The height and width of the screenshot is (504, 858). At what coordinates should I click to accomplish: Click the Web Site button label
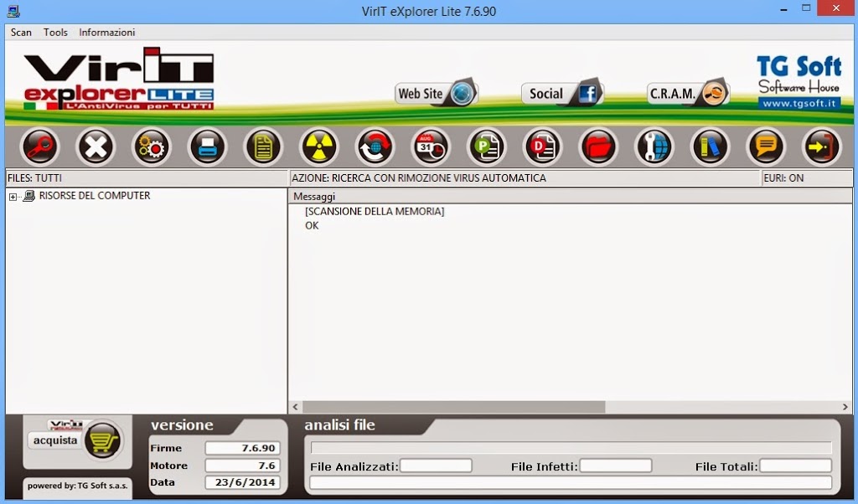(421, 94)
